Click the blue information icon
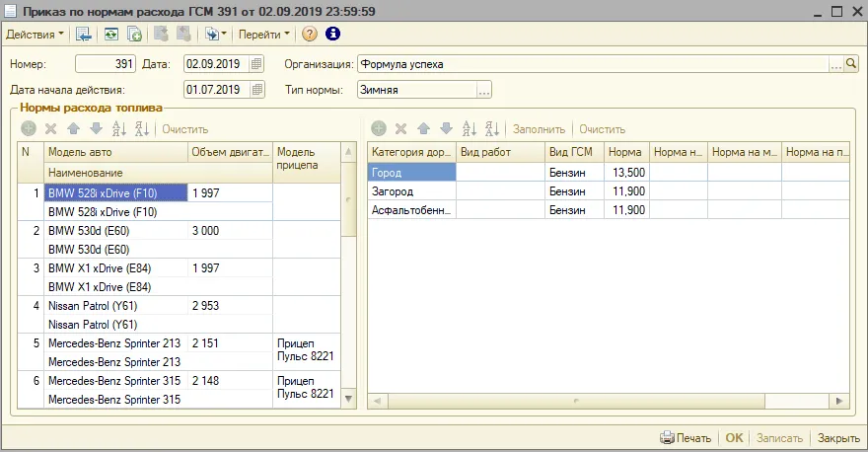868x452 pixels. (332, 34)
